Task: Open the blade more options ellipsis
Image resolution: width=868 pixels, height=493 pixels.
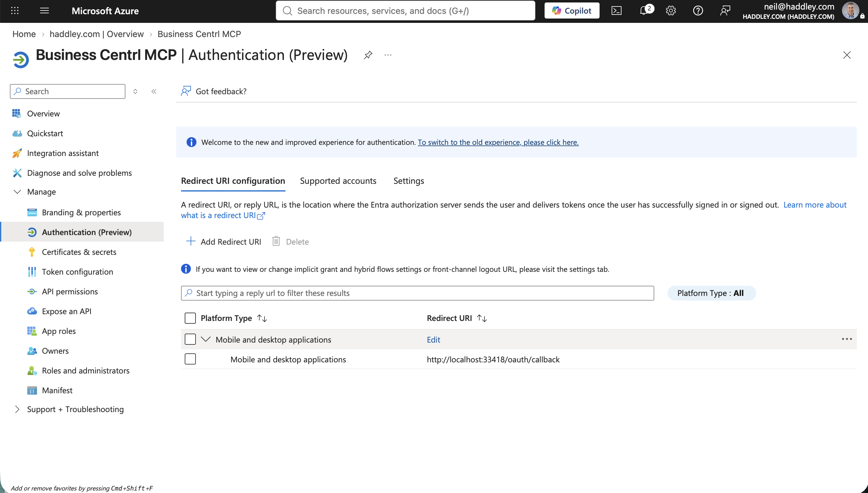Action: tap(388, 55)
